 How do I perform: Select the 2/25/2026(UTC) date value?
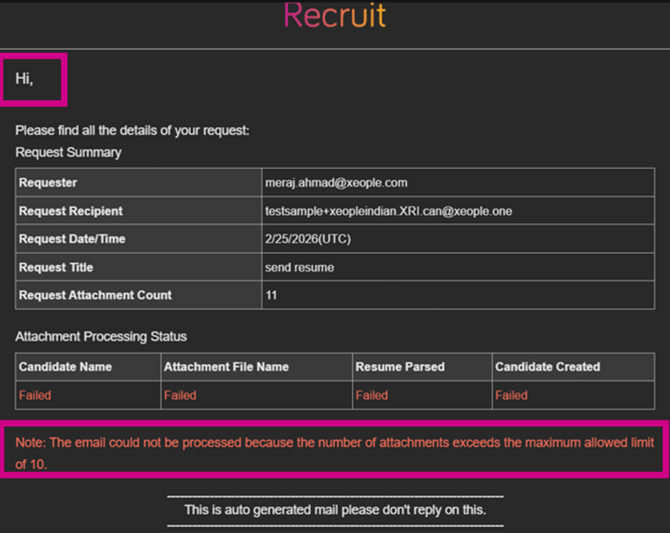308,239
